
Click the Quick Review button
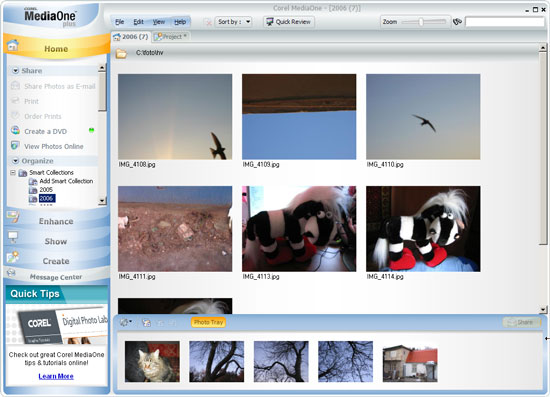289,22
